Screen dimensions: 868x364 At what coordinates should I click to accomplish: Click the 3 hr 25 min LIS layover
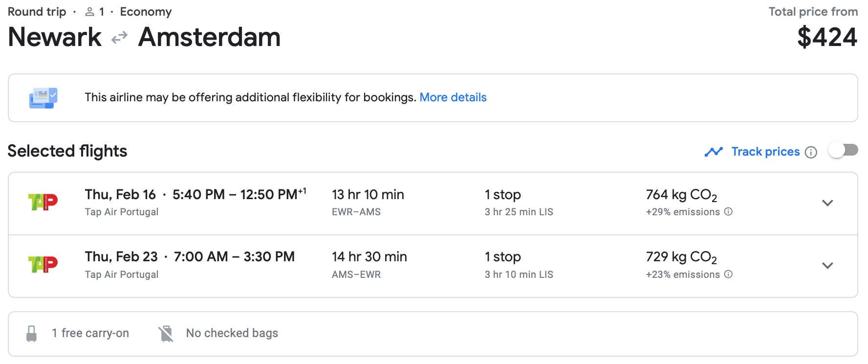pos(519,212)
